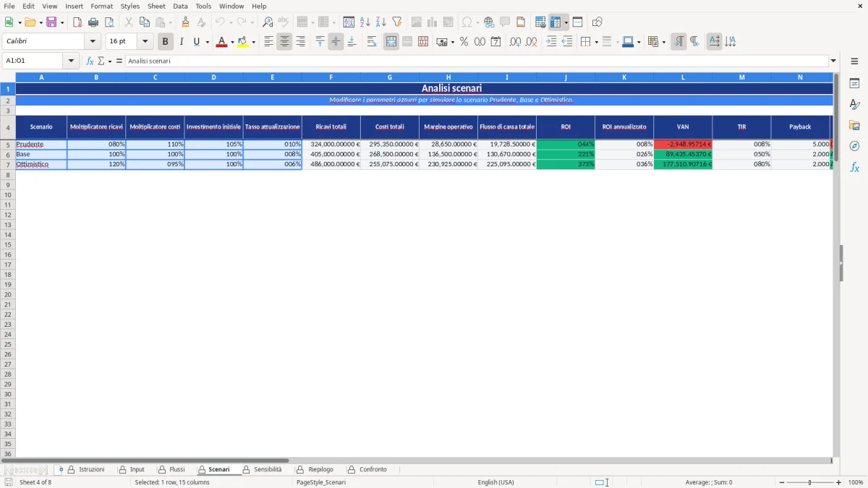Click the row 6 header
The height and width of the screenshot is (488, 868).
[x=8, y=154]
